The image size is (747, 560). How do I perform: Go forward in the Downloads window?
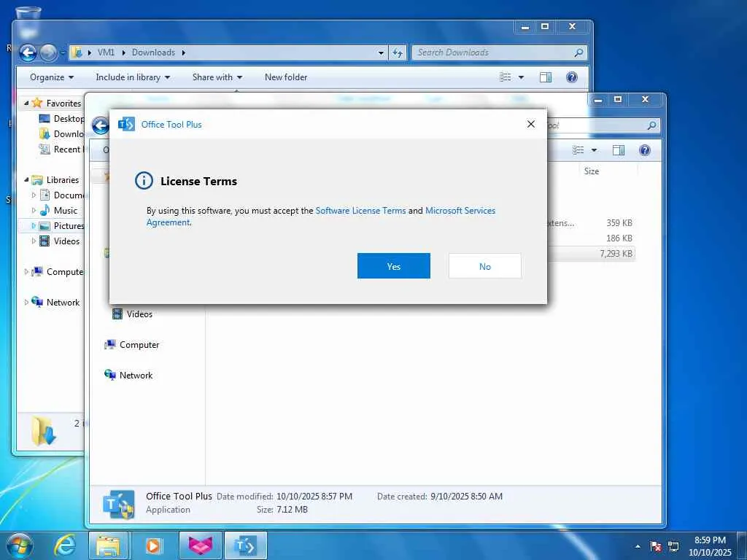(48, 52)
